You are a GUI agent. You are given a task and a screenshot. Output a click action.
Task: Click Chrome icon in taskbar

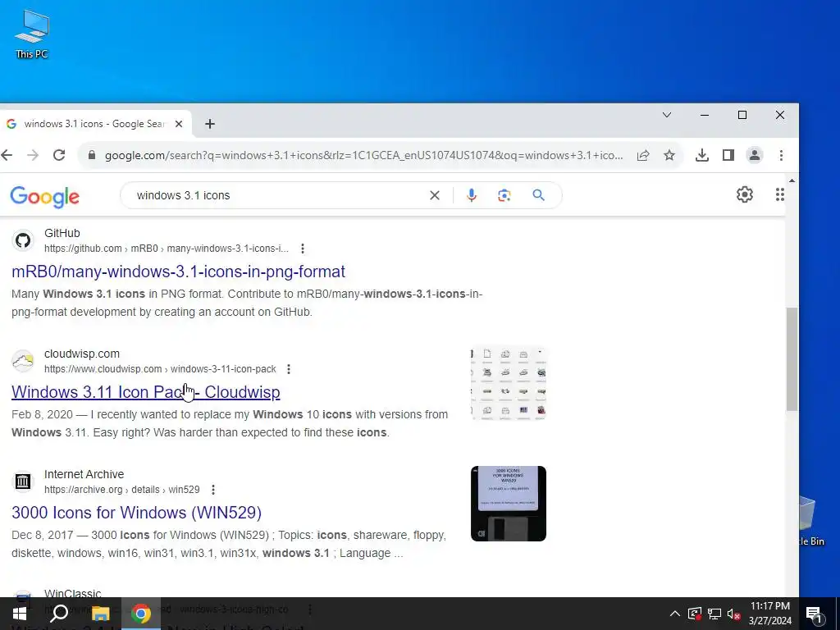click(140, 614)
